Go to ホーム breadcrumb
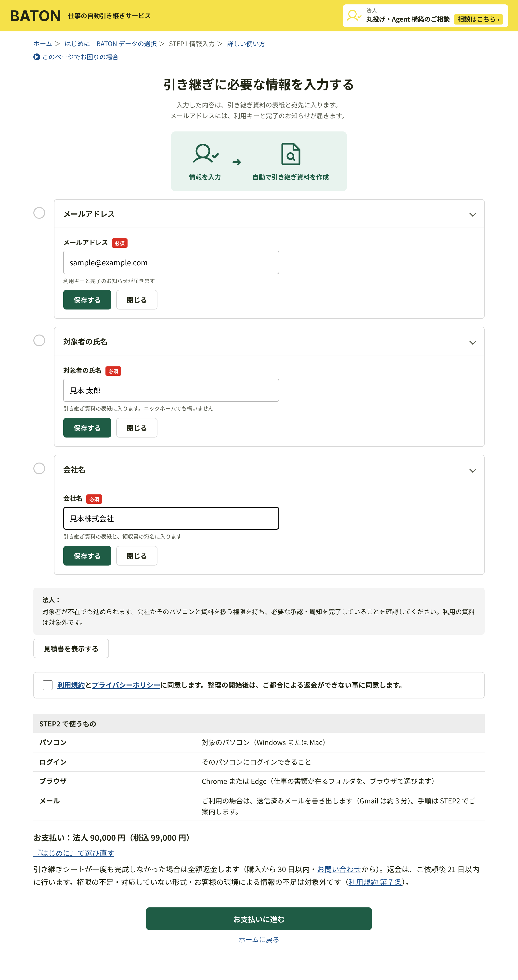518x980 pixels. [43, 44]
